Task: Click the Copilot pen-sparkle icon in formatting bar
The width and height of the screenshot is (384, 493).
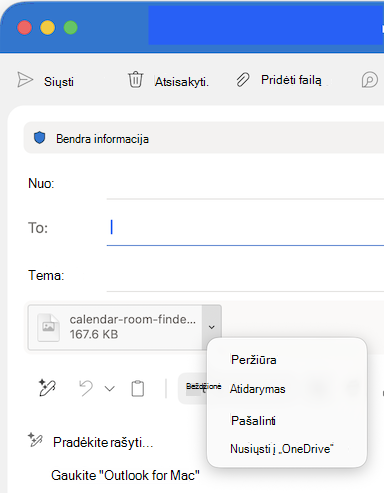Action: tap(47, 388)
